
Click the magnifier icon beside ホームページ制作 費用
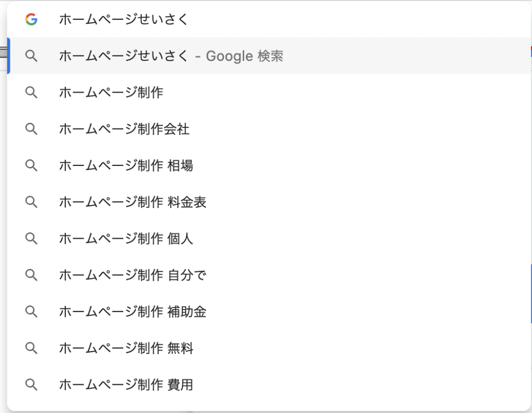pyautogui.click(x=31, y=385)
